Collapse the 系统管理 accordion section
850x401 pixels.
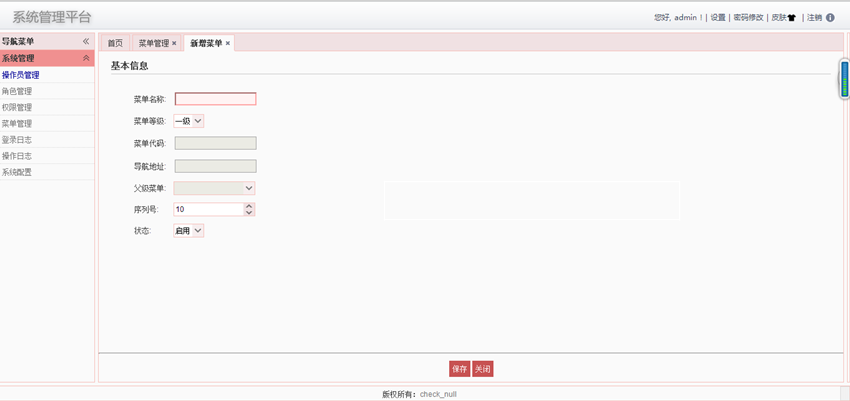(86, 58)
